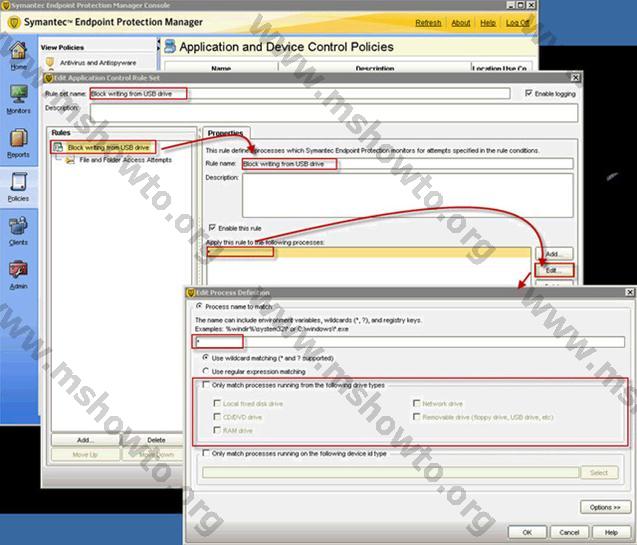Check Local fixed disk drive option
637x545 pixels.
(x=217, y=403)
